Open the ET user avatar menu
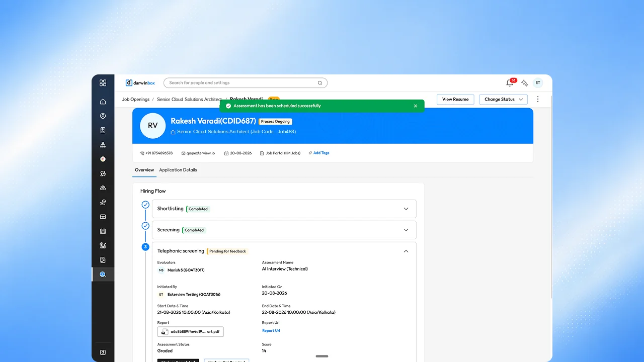 (538, 83)
